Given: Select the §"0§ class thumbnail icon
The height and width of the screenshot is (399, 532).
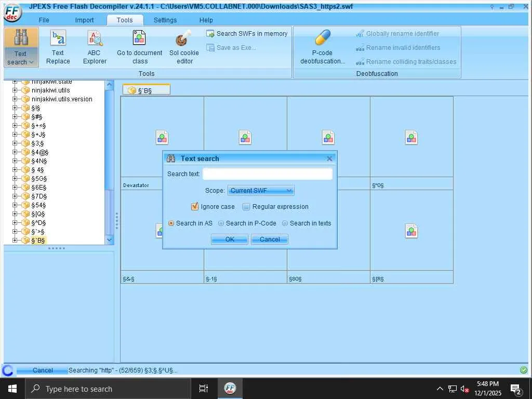Looking at the screenshot, I should pyautogui.click(x=411, y=137).
